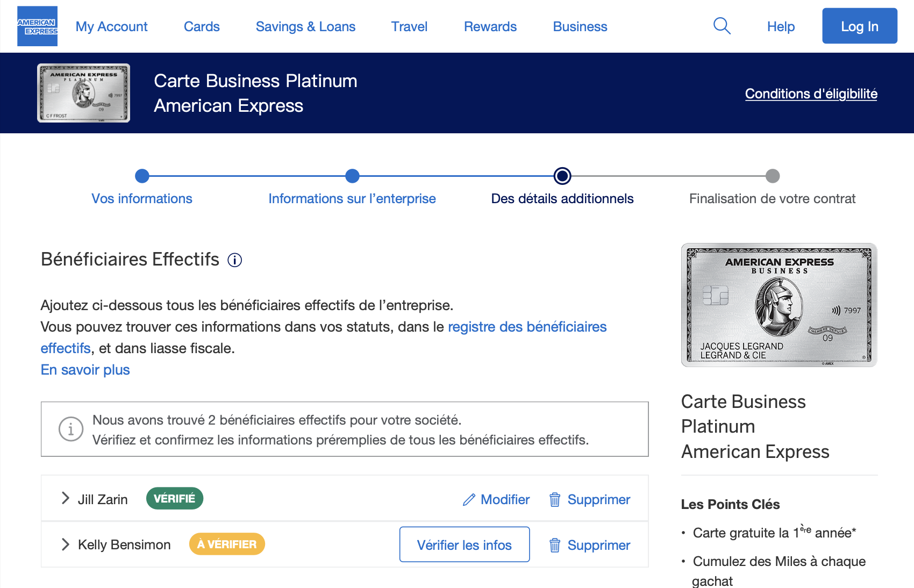
Task: Click the pencil icon for Jill Zarin
Action: pos(469,500)
